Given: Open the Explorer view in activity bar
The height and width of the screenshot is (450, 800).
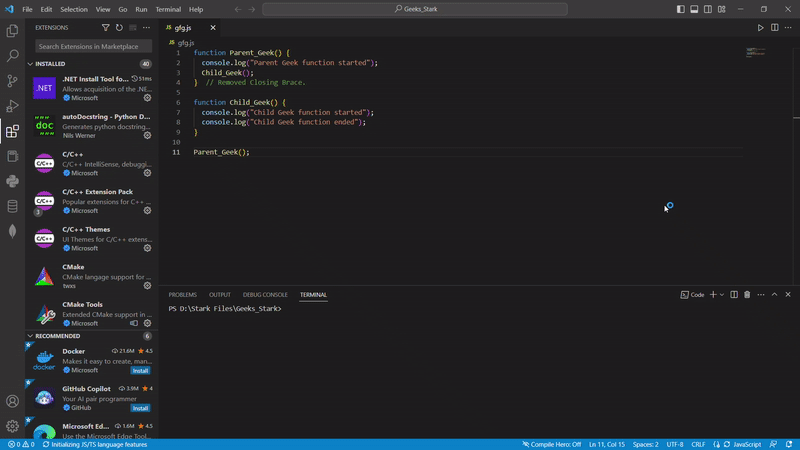Looking at the screenshot, I should 12,31.
